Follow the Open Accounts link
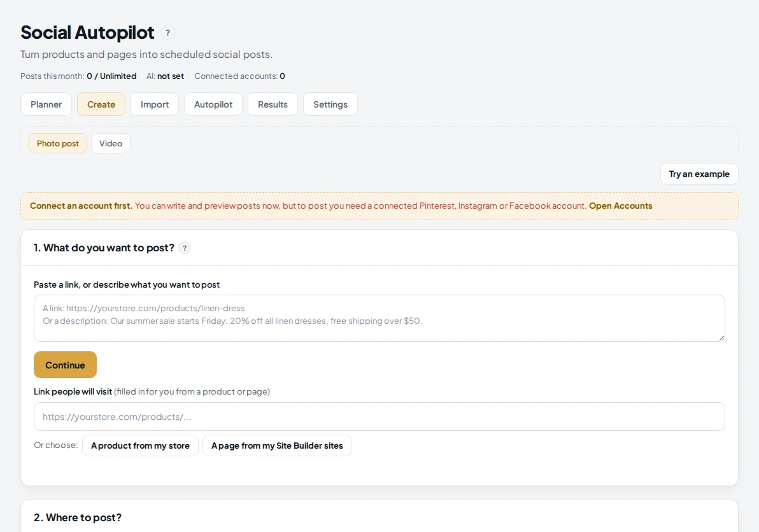This screenshot has width=759, height=532. [x=621, y=206]
